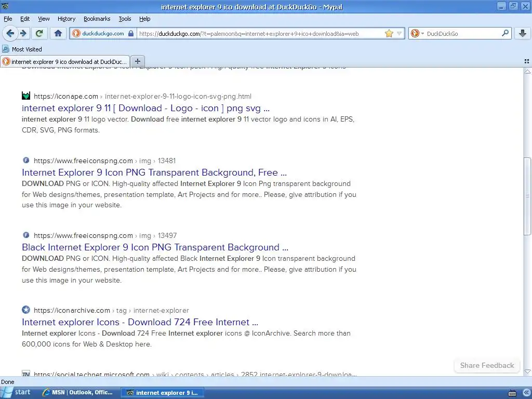
Task: Open the File menu
Action: (x=8, y=19)
